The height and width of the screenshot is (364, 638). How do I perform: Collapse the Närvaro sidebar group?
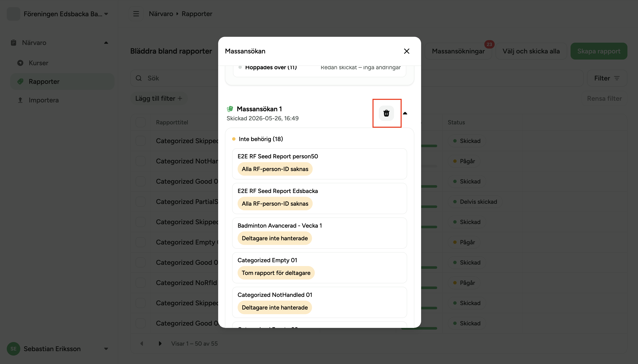pyautogui.click(x=106, y=43)
